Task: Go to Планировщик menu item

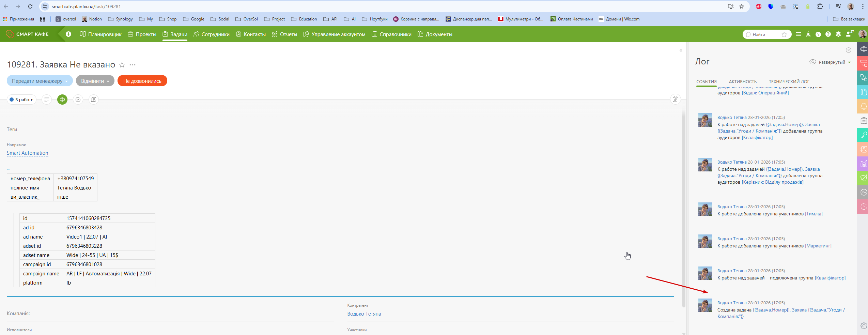Action: coord(100,34)
